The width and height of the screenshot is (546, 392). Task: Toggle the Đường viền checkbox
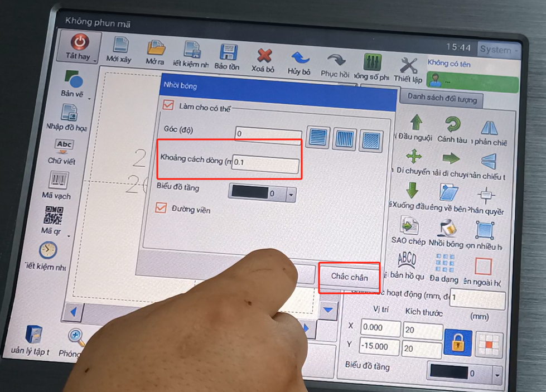pyautogui.click(x=161, y=208)
